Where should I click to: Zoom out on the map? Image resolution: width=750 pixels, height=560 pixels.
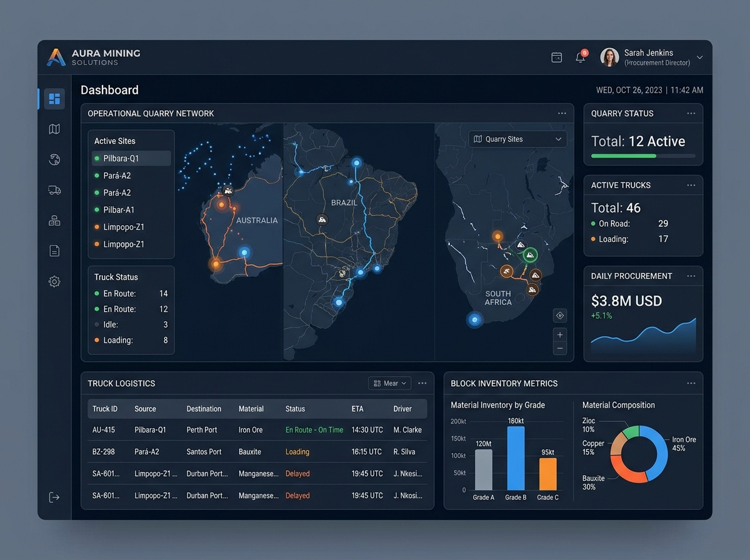point(560,348)
